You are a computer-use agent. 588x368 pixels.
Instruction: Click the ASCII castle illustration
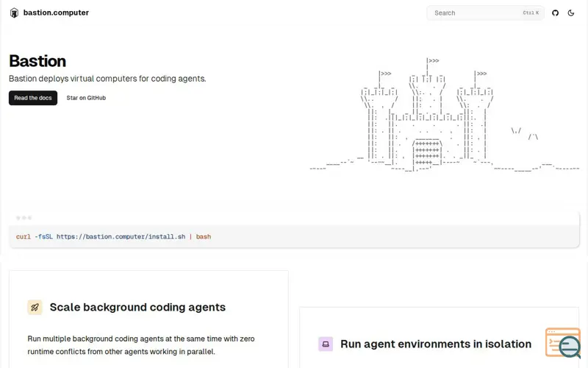[445, 115]
